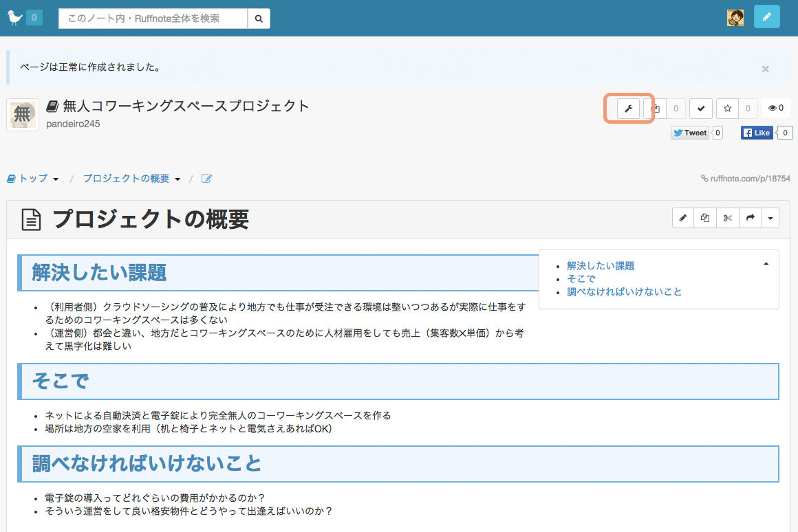Jump to 調べなければいけないこと in contents

[624, 292]
